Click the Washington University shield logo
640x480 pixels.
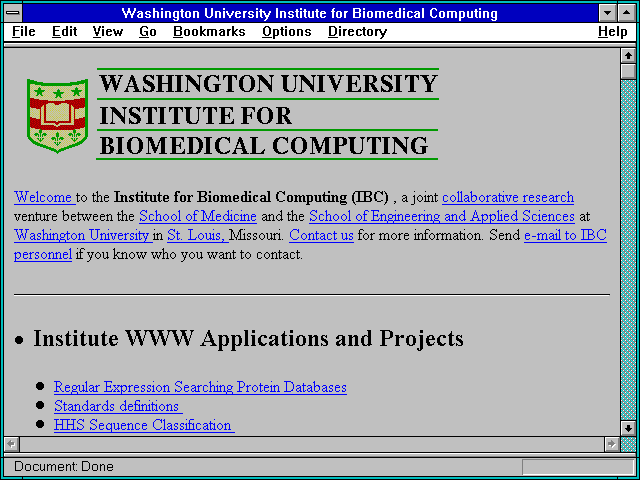click(x=58, y=116)
